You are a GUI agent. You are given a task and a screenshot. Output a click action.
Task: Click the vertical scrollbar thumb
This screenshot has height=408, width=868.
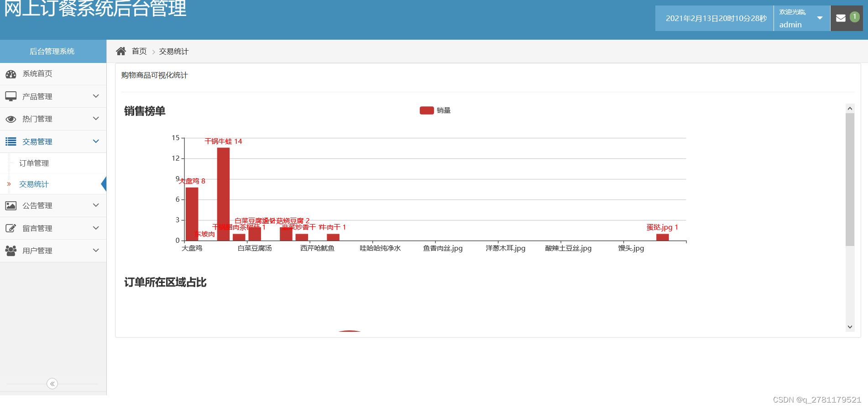pyautogui.click(x=850, y=180)
